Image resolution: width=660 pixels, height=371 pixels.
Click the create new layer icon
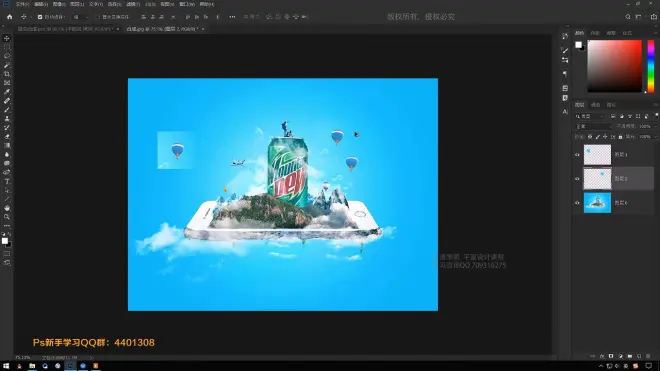(639, 356)
